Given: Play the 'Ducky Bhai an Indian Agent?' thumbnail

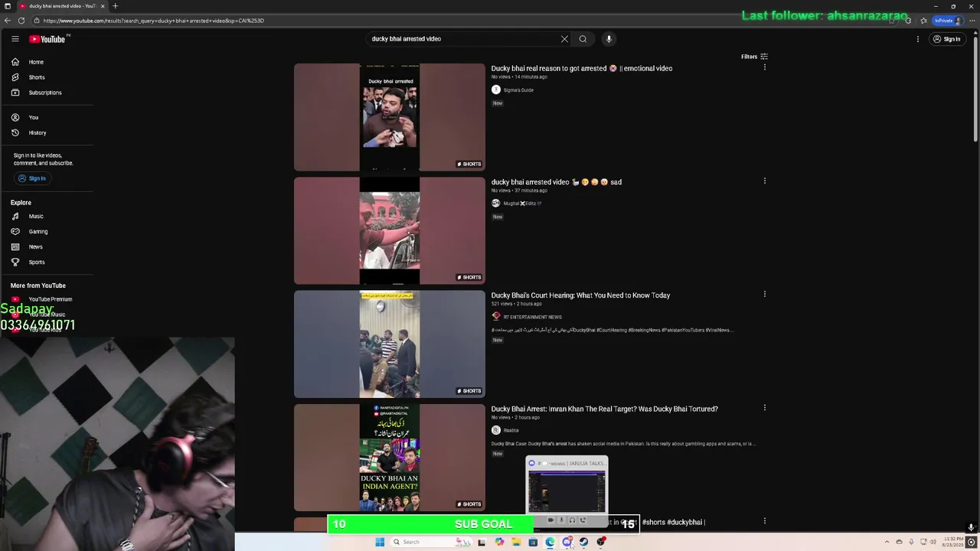Looking at the screenshot, I should 390,458.
